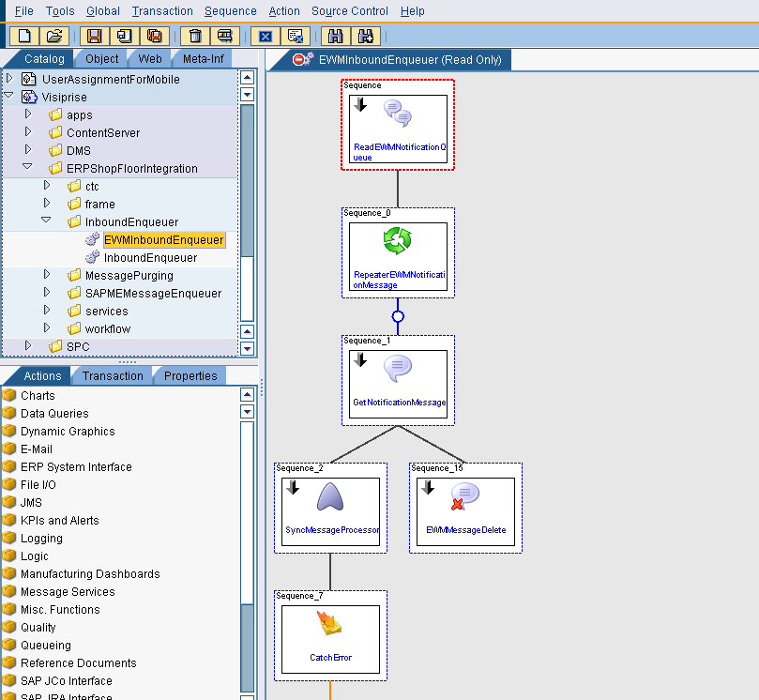Image resolution: width=759 pixels, height=700 pixels.
Task: Select the InboundEnqueuer transaction in tree
Action: pyautogui.click(x=150, y=258)
